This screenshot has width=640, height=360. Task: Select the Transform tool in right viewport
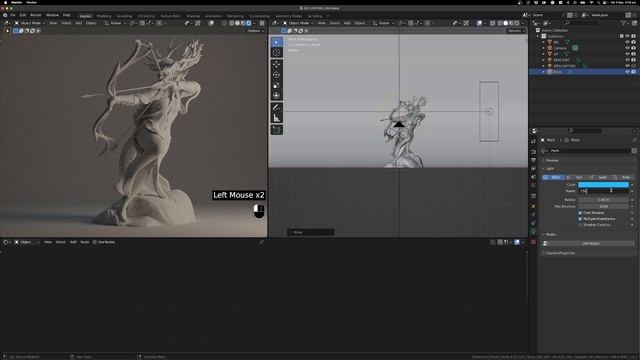[x=276, y=95]
